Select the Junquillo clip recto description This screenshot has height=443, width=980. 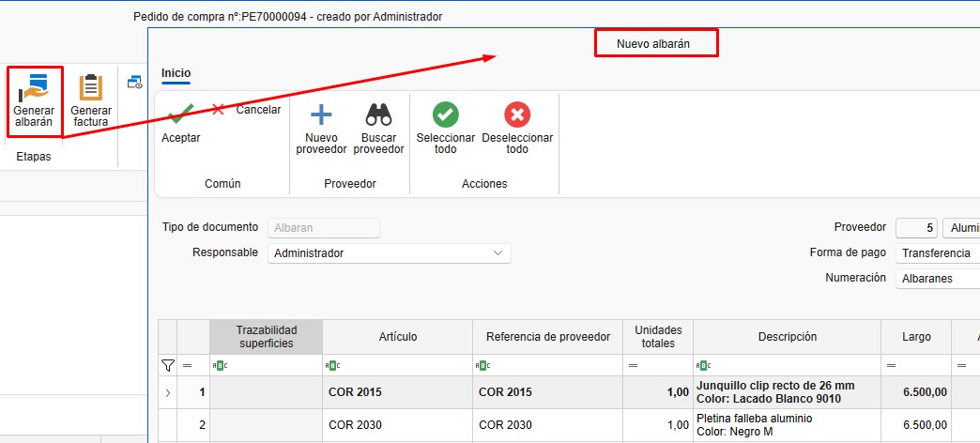(x=788, y=392)
